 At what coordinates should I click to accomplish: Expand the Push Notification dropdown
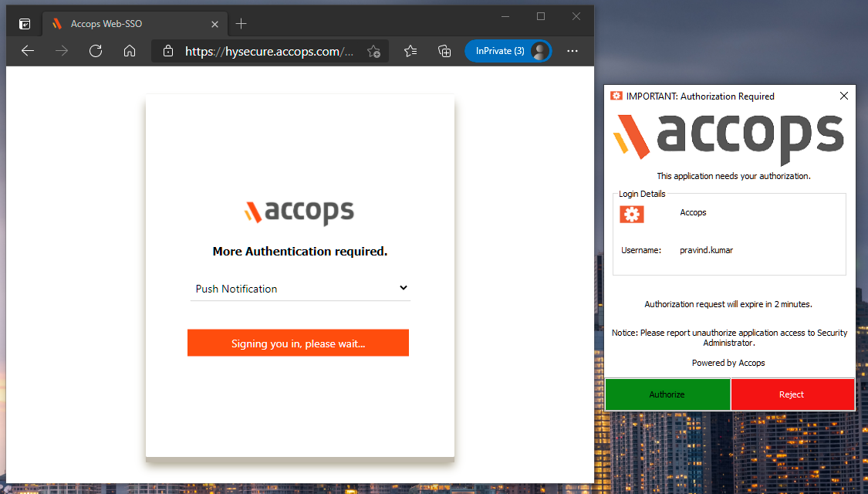pyautogui.click(x=300, y=289)
